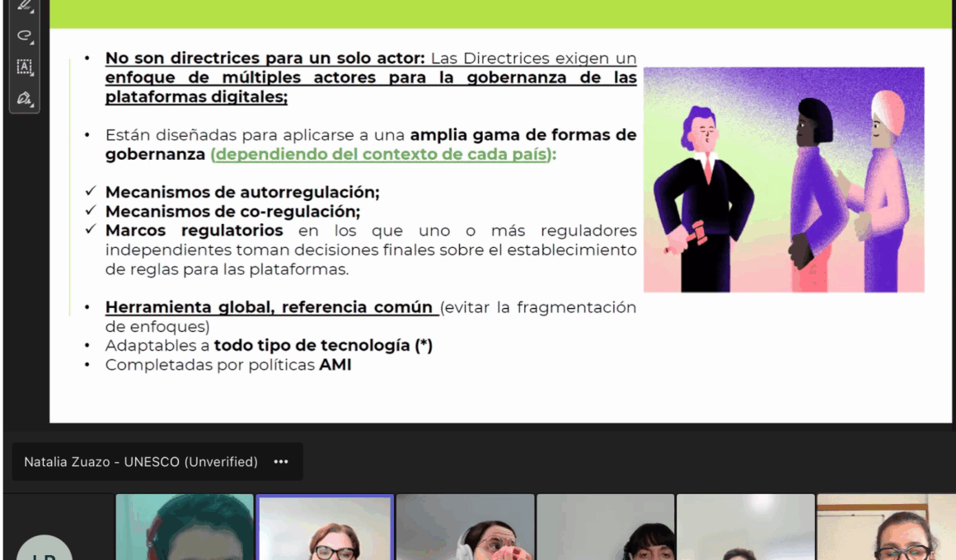The image size is (956, 560).
Task: Select video of participant with red headphones
Action: pyautogui.click(x=185, y=527)
